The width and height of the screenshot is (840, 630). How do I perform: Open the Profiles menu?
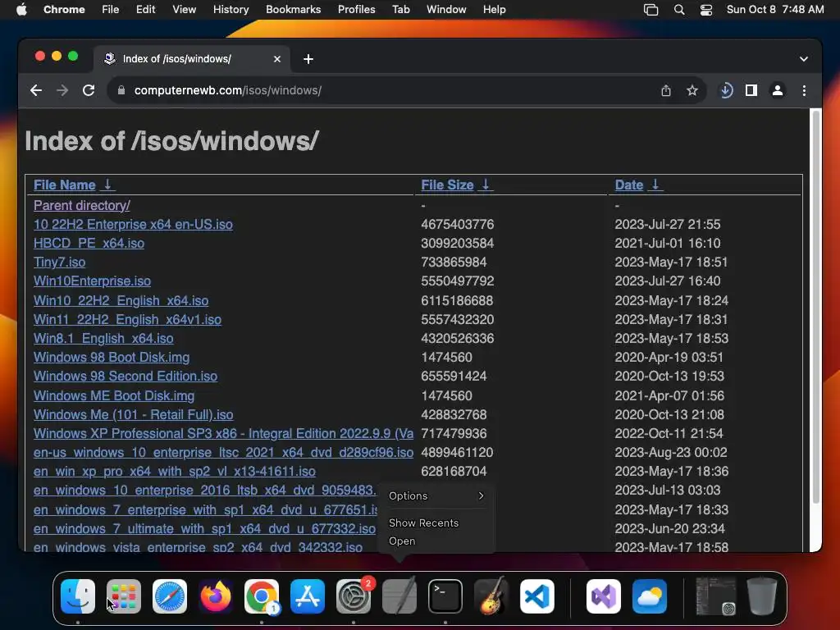[356, 9]
